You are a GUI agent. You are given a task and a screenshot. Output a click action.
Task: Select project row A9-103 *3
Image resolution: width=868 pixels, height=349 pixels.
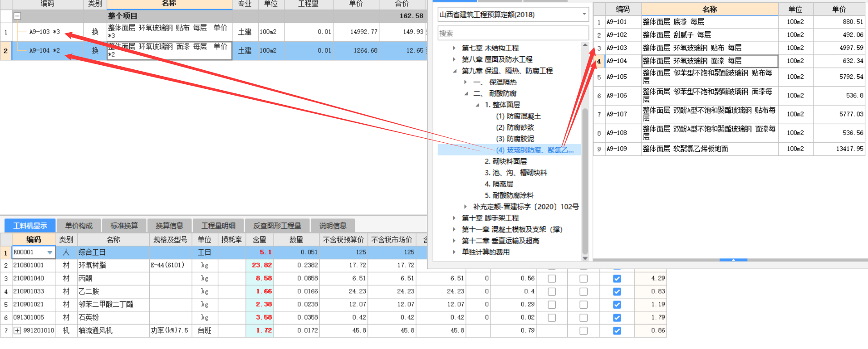tap(213, 32)
